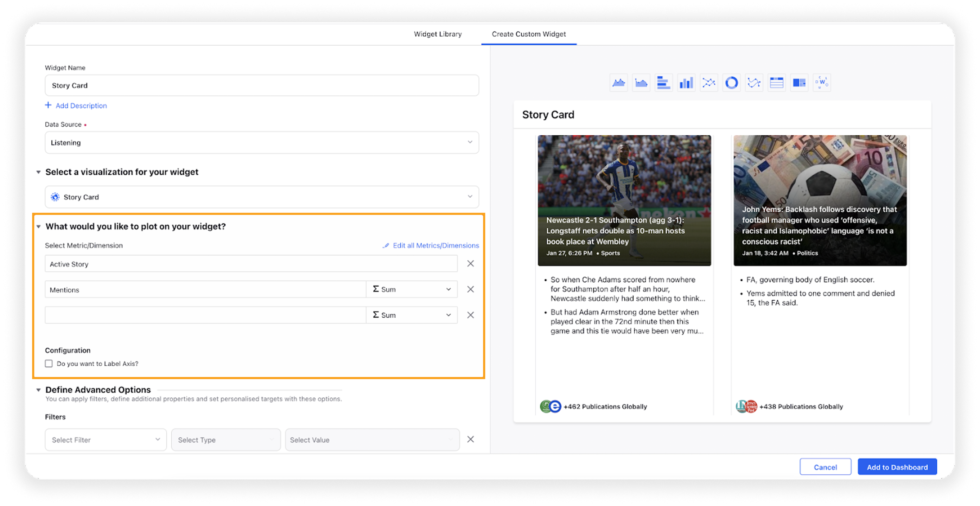The image size is (980, 506).
Task: Click the Widget Name input field
Action: pos(262,85)
